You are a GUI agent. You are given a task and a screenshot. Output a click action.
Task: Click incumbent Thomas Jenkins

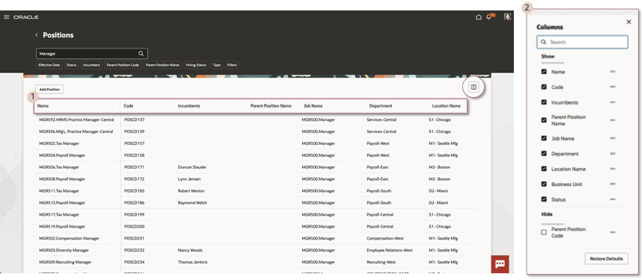pyautogui.click(x=192, y=262)
